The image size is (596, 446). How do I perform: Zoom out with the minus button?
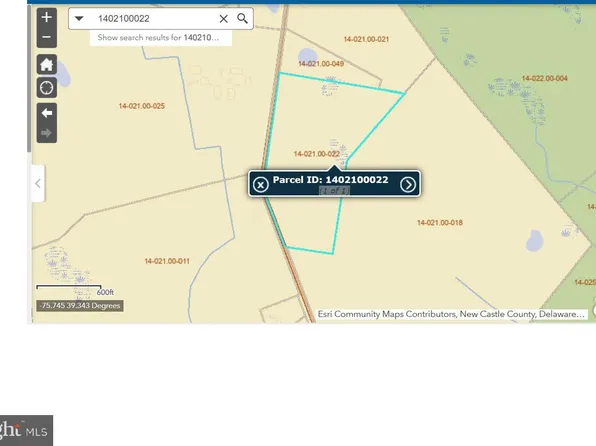point(47,37)
